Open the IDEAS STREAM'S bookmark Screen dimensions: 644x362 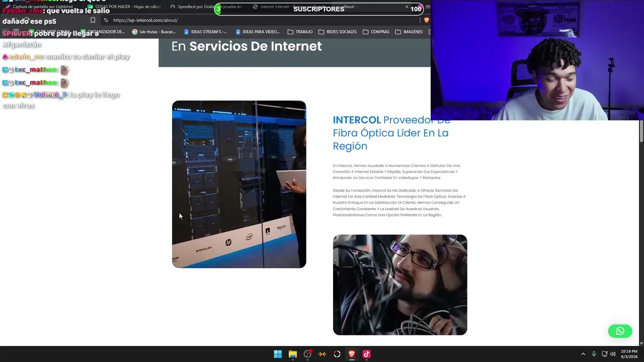pos(205,32)
